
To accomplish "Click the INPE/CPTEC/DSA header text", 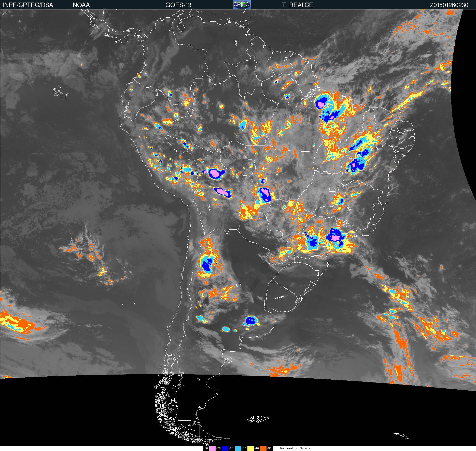I will [28, 5].
